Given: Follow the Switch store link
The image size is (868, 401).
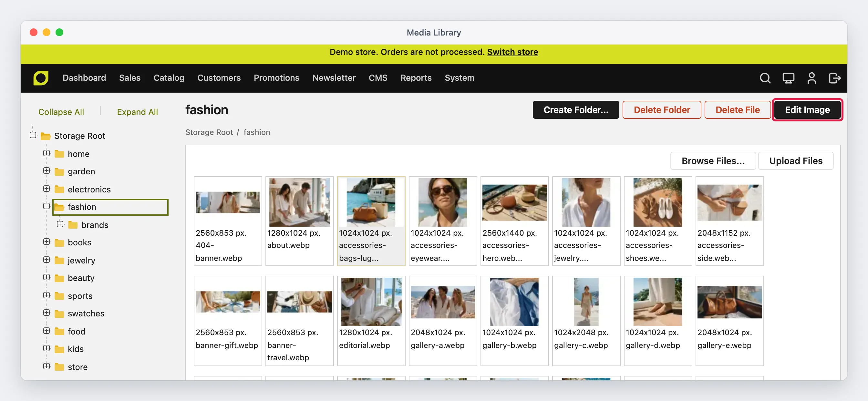Looking at the screenshot, I should coord(512,52).
